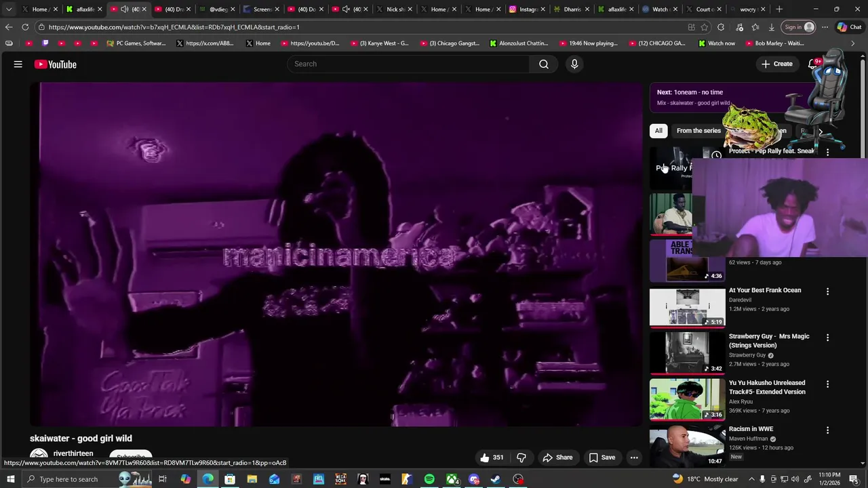Focus the YouTube search field
The height and width of the screenshot is (488, 868).
(408, 64)
